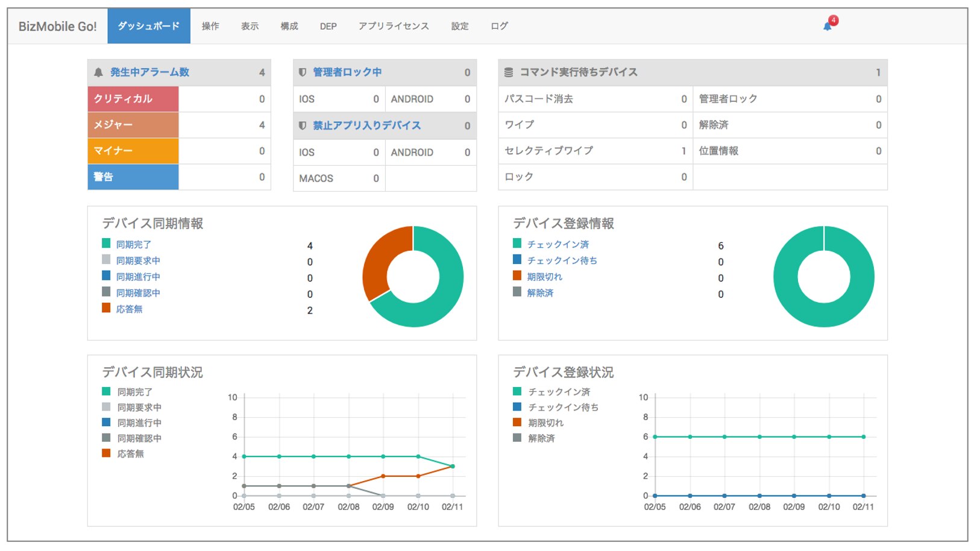The image size is (980, 551).
Task: Open the DEP menu
Action: point(328,27)
